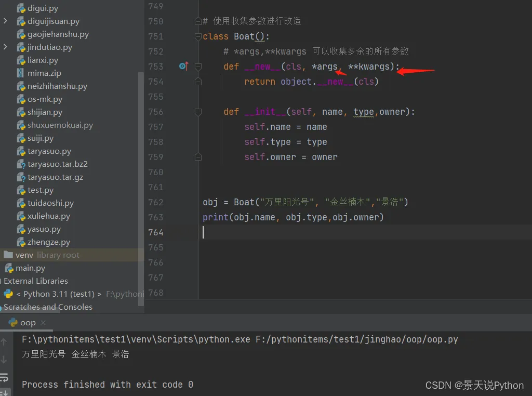
Task: Open Scratches and Consoles
Action: pos(48,307)
